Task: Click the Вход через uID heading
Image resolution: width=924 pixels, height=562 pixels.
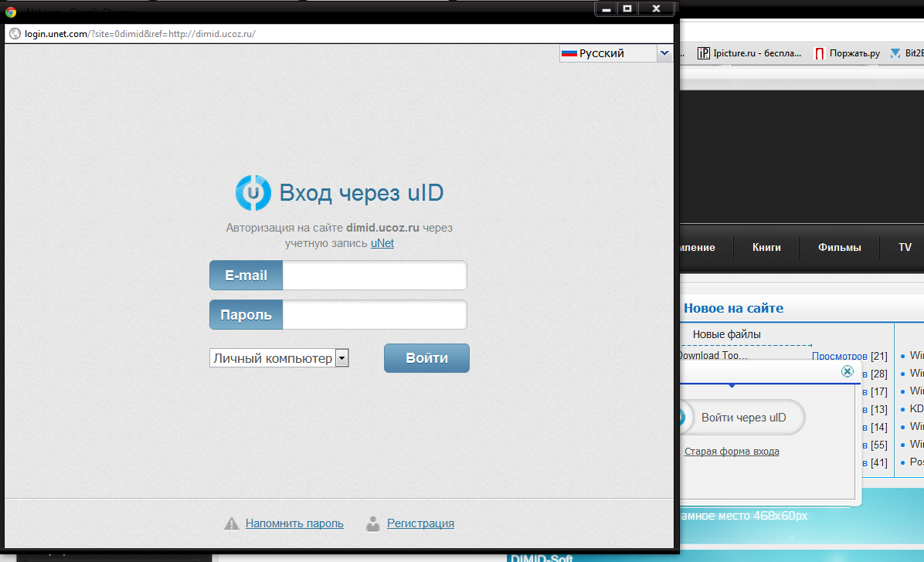Action: 362,193
